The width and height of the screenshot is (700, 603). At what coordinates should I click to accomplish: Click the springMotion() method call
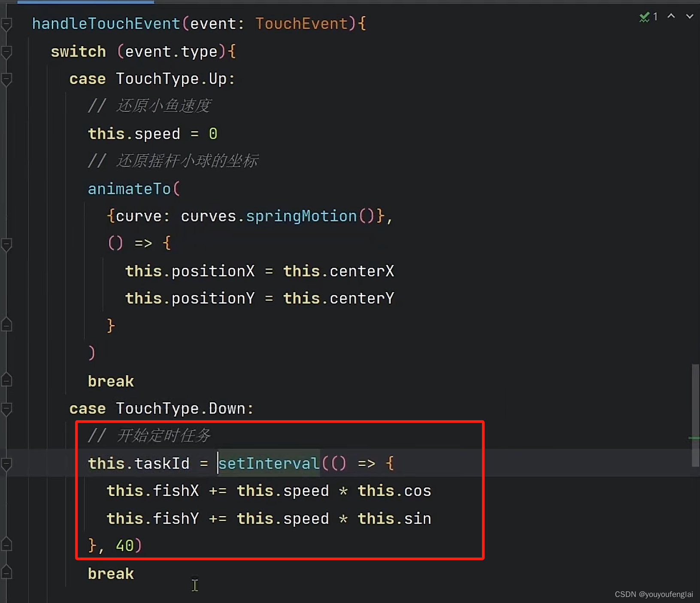pyautogui.click(x=310, y=216)
